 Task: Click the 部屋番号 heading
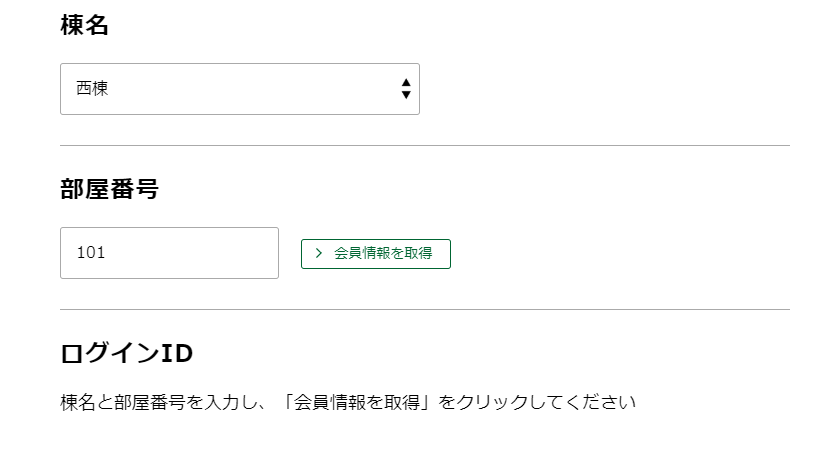(x=109, y=189)
